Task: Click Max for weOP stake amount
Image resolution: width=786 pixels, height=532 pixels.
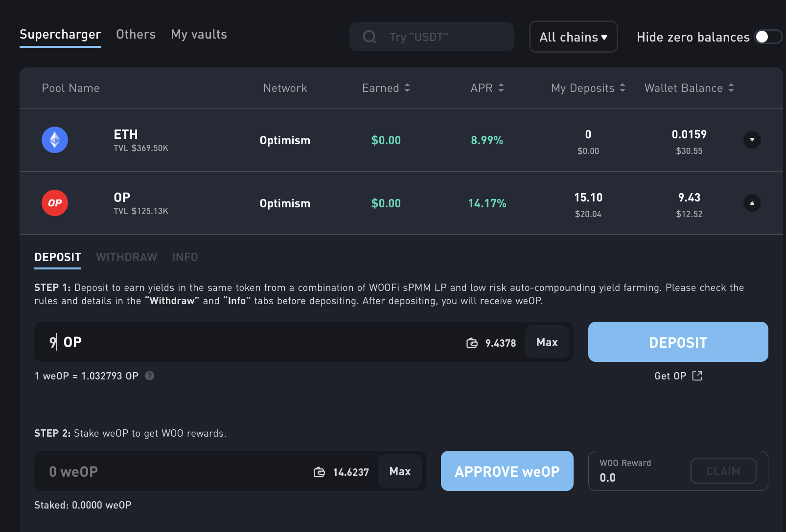Action: click(x=400, y=471)
